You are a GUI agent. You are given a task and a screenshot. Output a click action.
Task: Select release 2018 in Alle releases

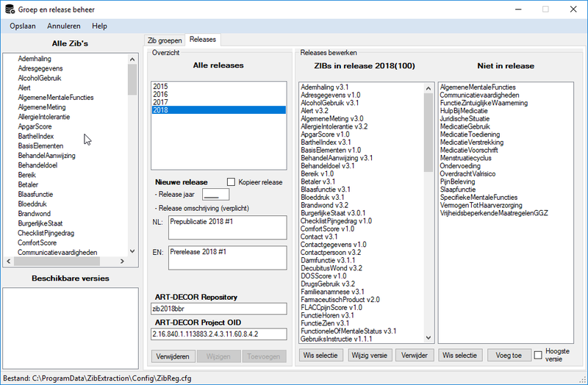[x=219, y=109]
